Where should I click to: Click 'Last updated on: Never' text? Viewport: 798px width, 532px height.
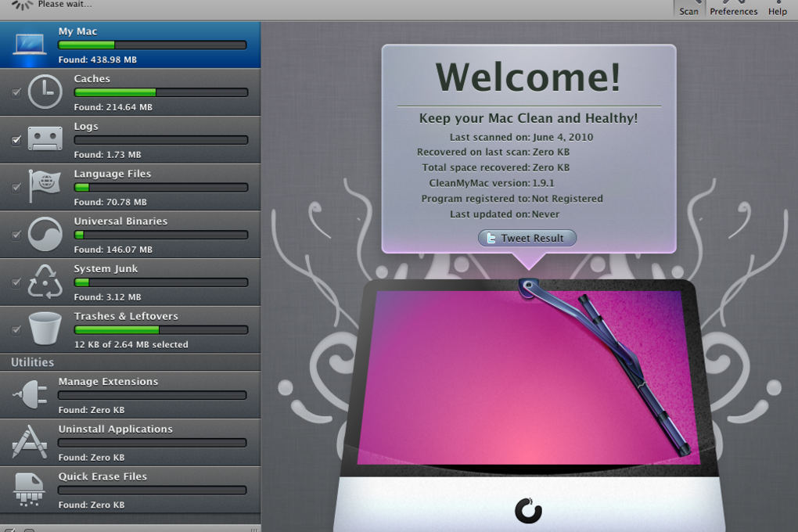[x=505, y=214]
